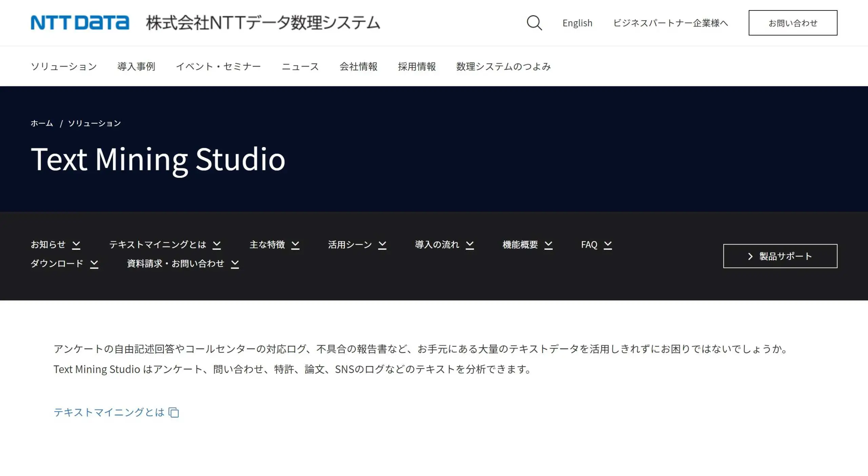Jump to 主な特徴 section
Viewport: 868px width, 476px height.
tap(267, 245)
